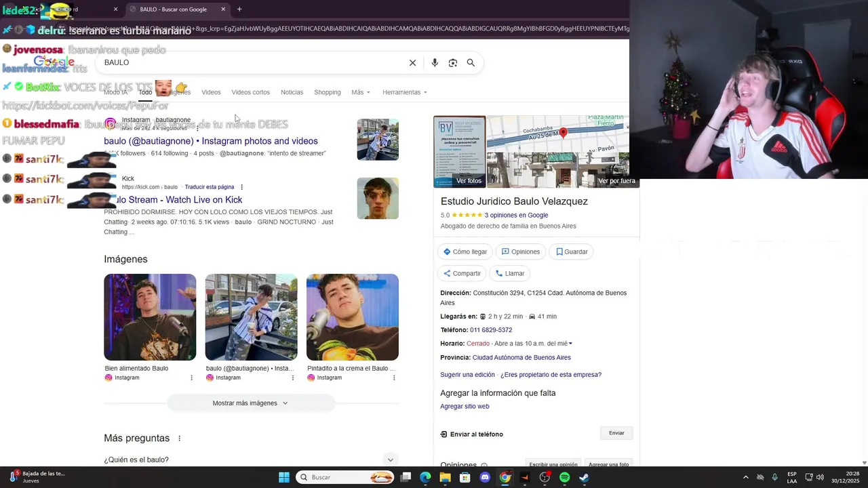Open options dots under Pintadito a la crema
The image size is (868, 488).
[394, 378]
